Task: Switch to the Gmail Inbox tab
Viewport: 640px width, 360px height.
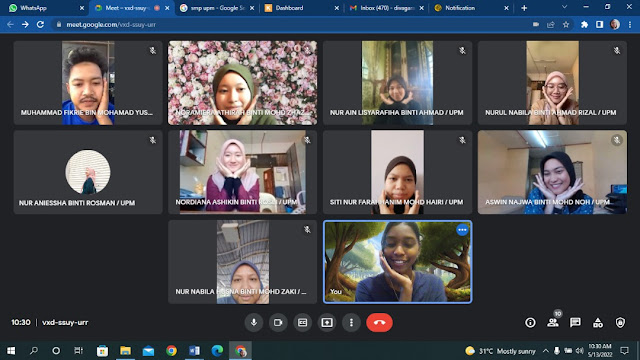Action: [386, 8]
